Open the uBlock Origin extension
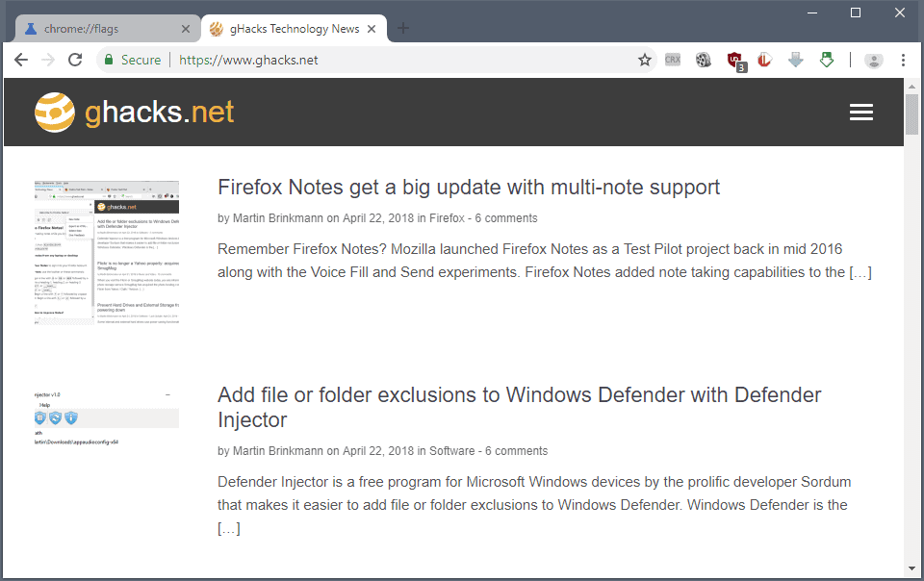Image resolution: width=924 pixels, height=581 pixels. pos(735,61)
